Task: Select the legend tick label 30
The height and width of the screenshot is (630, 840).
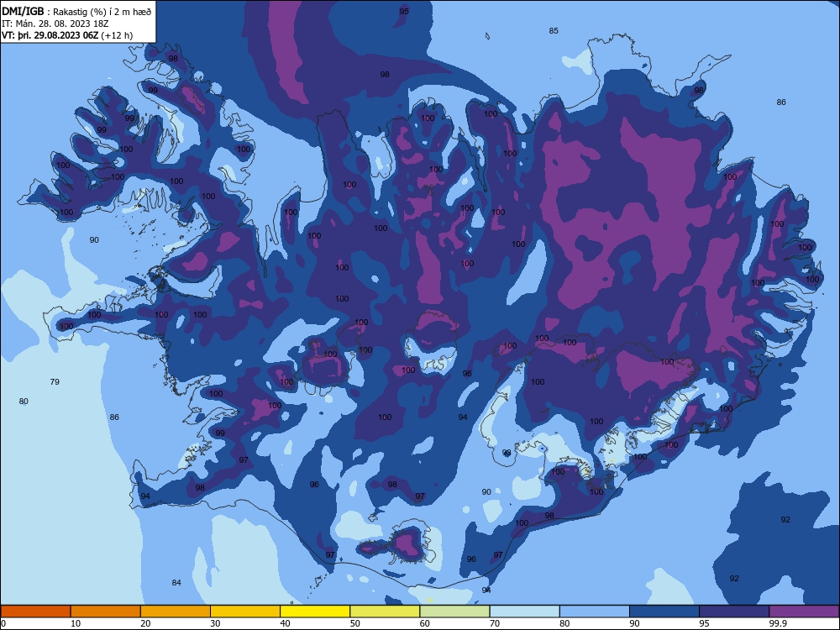Action: (215, 623)
